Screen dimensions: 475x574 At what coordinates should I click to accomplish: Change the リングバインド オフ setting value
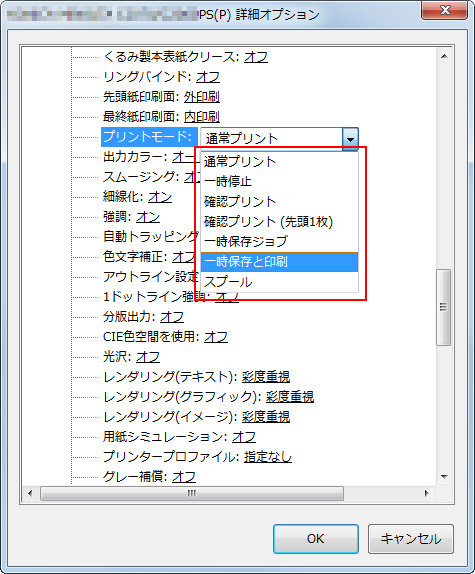(208, 77)
